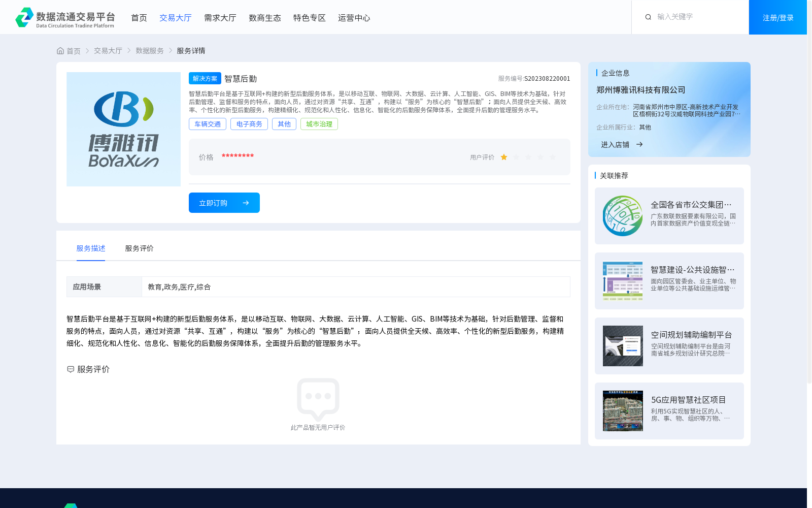The width and height of the screenshot is (812, 508).
Task: Open the 交易大厅 menu
Action: 175,17
